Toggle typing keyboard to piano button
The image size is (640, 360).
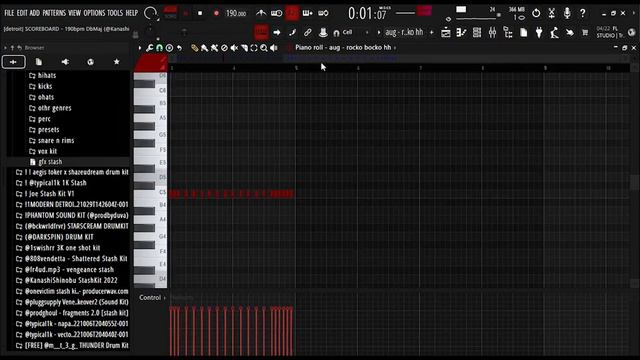click(261, 32)
